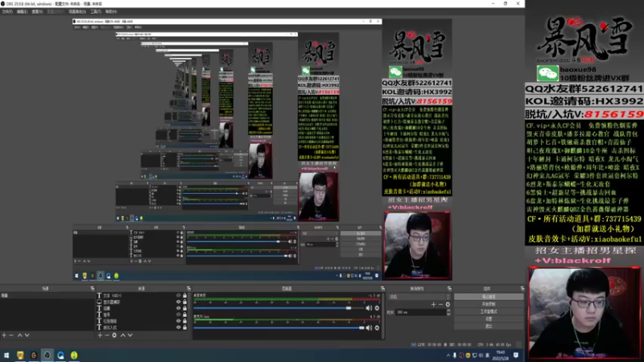Move source up in Sources panel
Viewport: 644px width, 362px height.
[122, 335]
